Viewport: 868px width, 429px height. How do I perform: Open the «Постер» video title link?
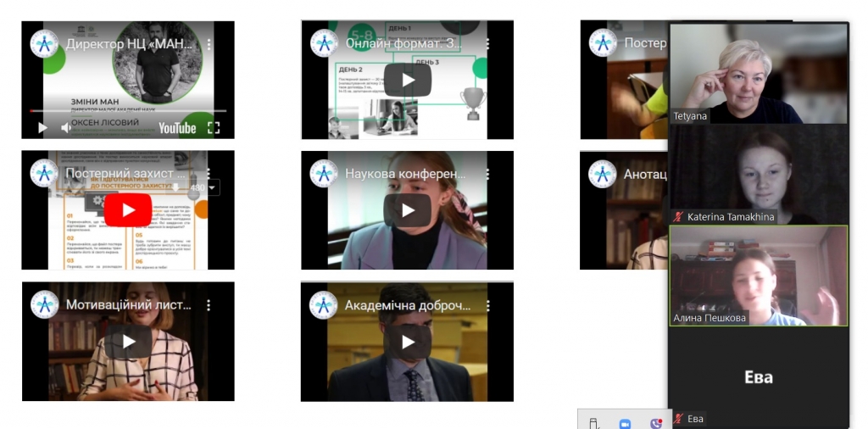click(645, 42)
